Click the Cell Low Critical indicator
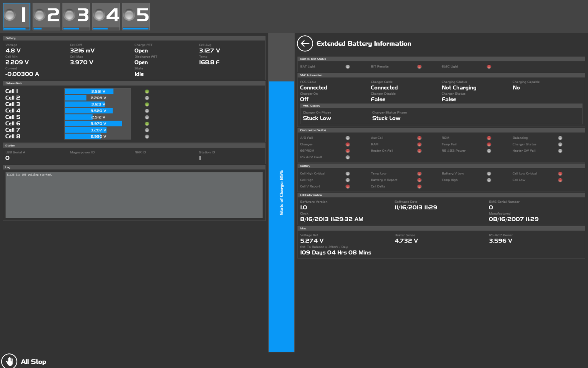Viewport: 588px width, 368px height. click(560, 174)
